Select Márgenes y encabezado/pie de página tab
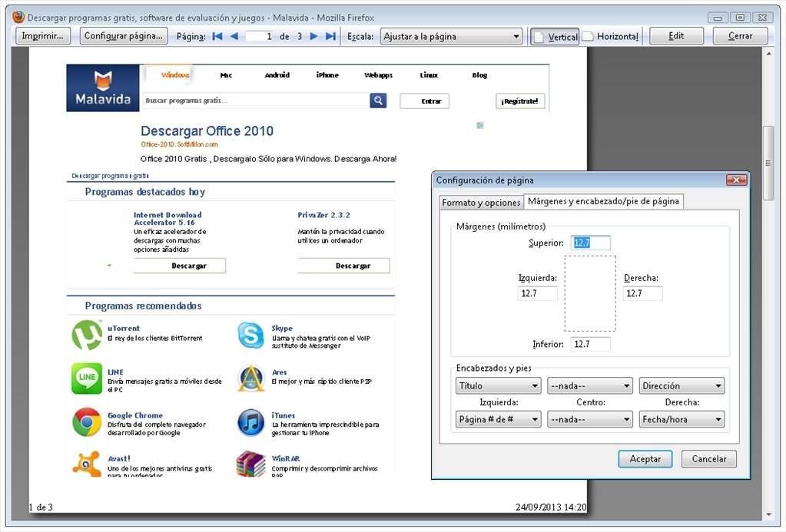This screenshot has width=786, height=532. tap(603, 201)
